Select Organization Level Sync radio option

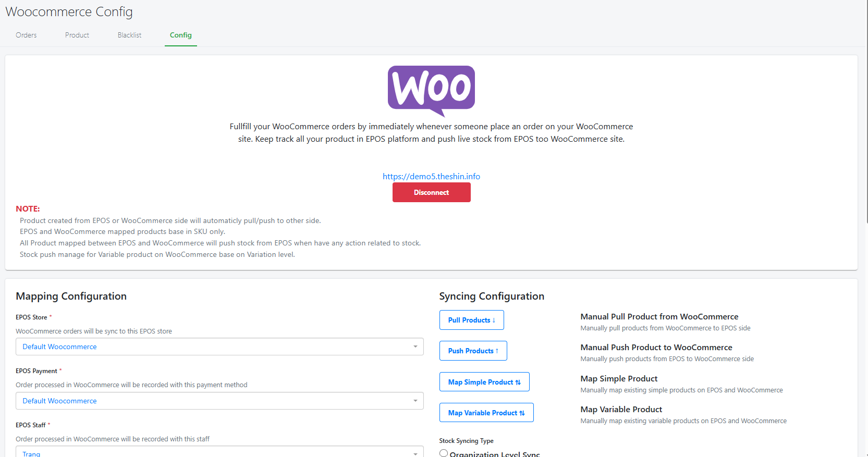444,453
